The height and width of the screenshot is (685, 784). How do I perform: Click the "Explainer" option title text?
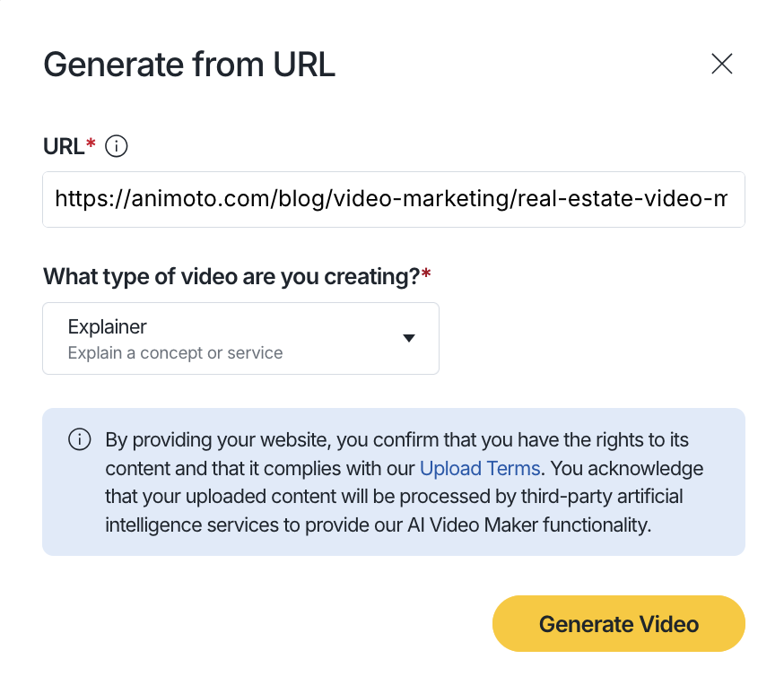pyautogui.click(x=107, y=326)
